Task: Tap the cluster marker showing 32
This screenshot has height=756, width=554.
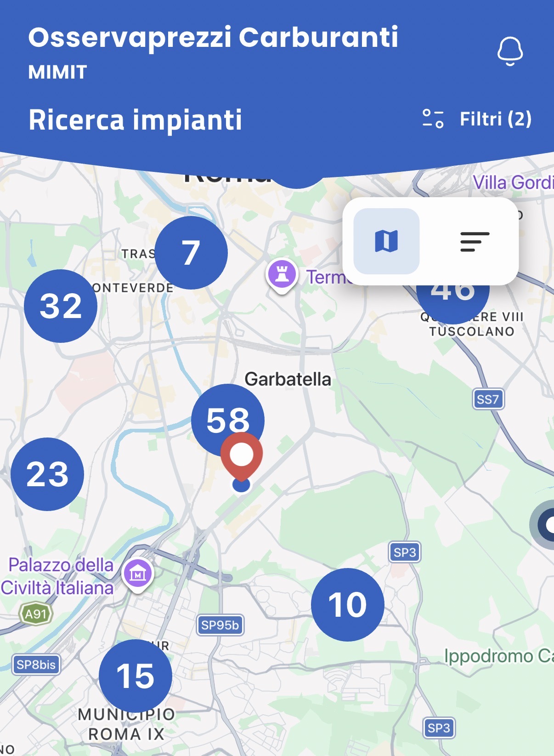Action: tap(61, 306)
